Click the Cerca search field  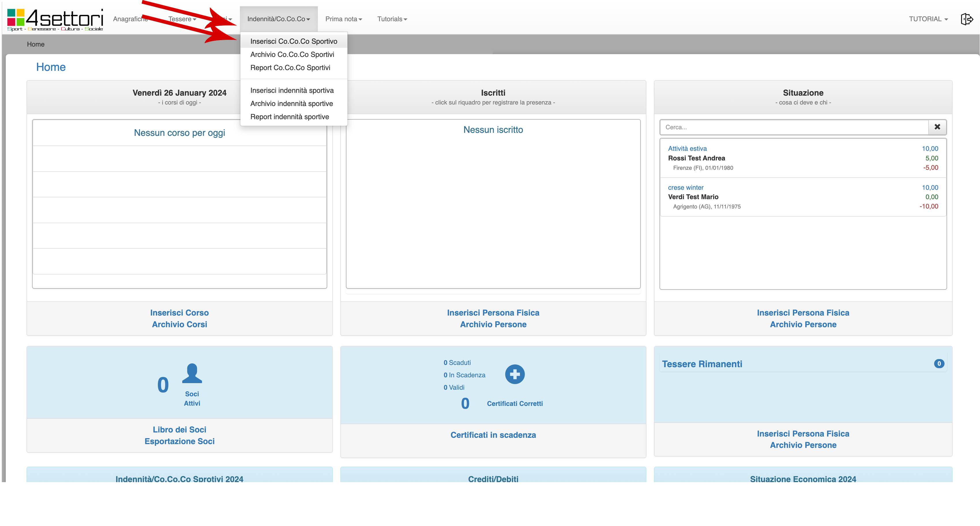point(794,127)
